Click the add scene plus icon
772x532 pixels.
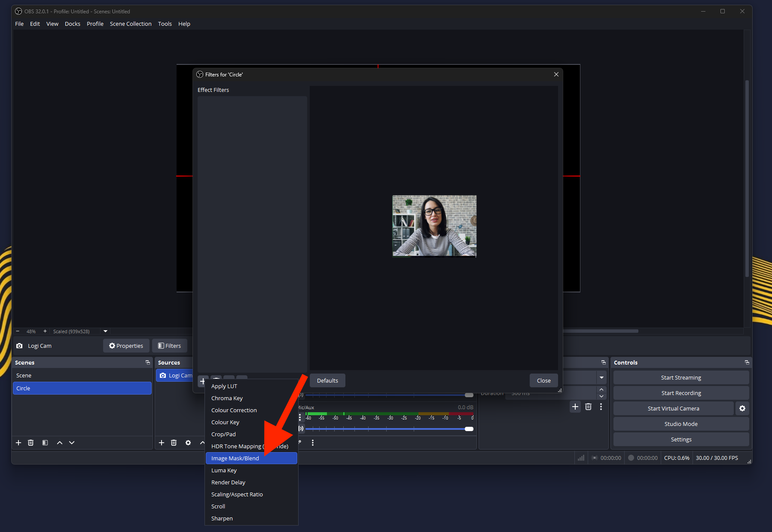click(x=18, y=443)
